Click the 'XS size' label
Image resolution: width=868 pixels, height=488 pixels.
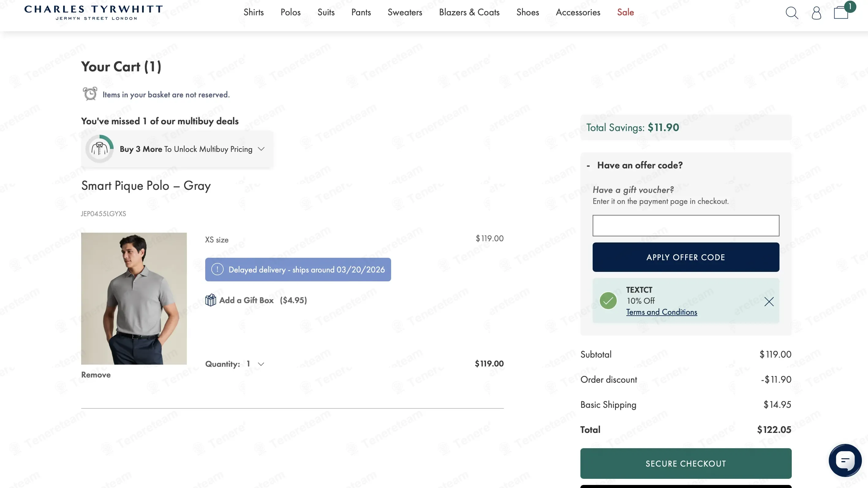pos(217,239)
